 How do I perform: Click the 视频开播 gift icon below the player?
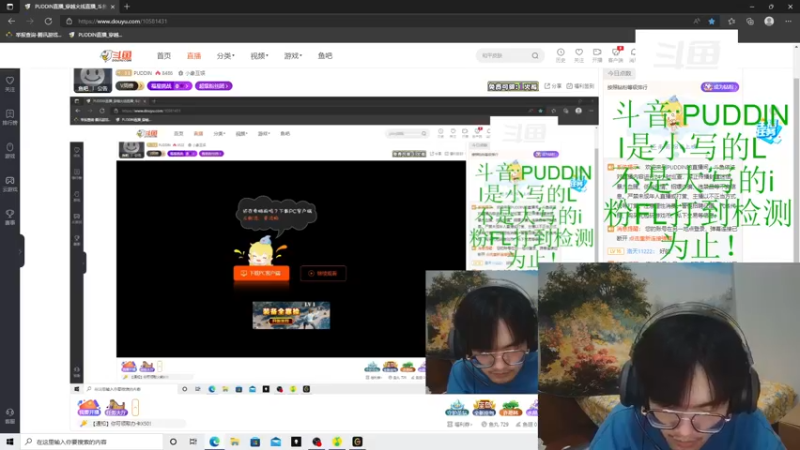[89, 407]
